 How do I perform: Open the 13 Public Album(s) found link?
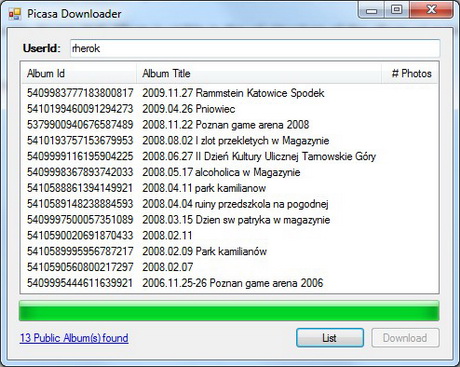point(74,338)
